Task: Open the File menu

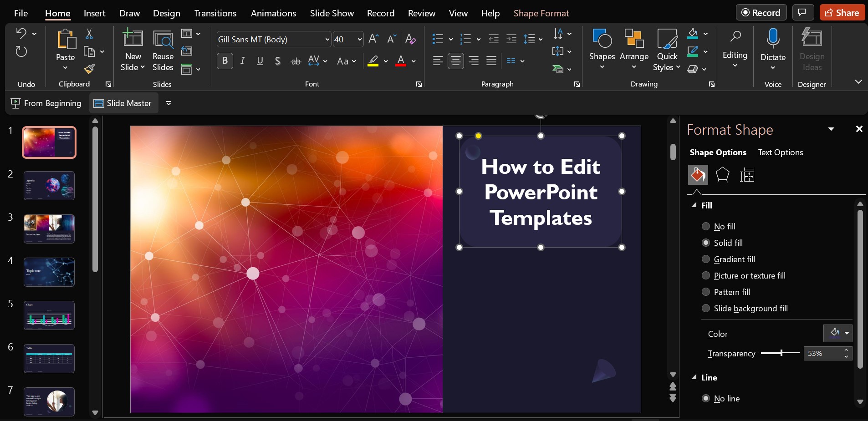Action: [x=21, y=13]
